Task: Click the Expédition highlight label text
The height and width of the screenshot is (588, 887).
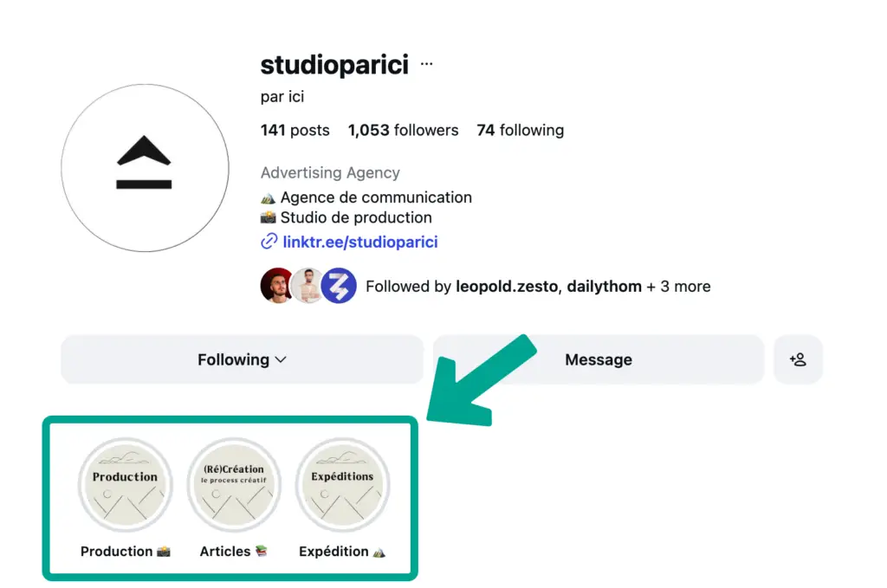Action: [x=333, y=552]
